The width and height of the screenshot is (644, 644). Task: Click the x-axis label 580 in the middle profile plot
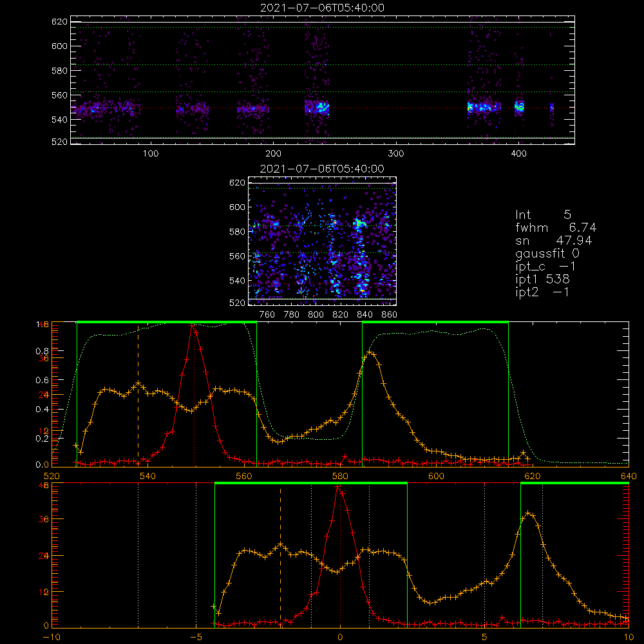coord(340,476)
